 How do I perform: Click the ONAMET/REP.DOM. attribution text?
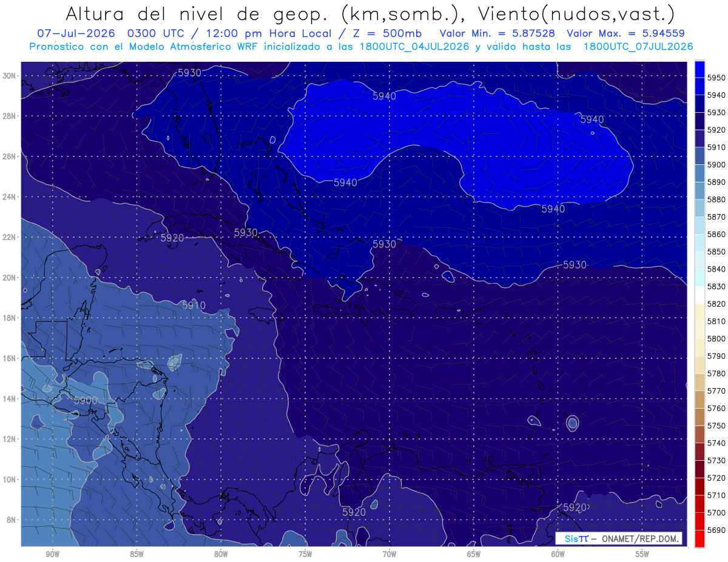coord(639,538)
